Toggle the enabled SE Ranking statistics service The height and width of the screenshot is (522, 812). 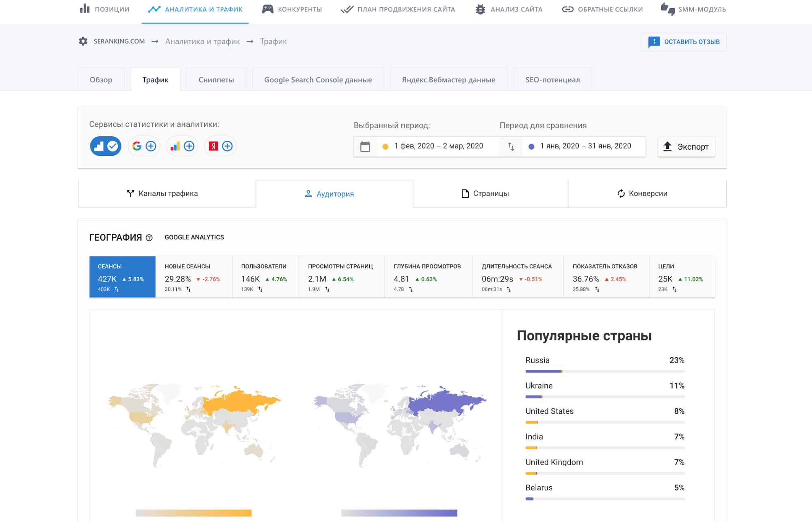[106, 146]
